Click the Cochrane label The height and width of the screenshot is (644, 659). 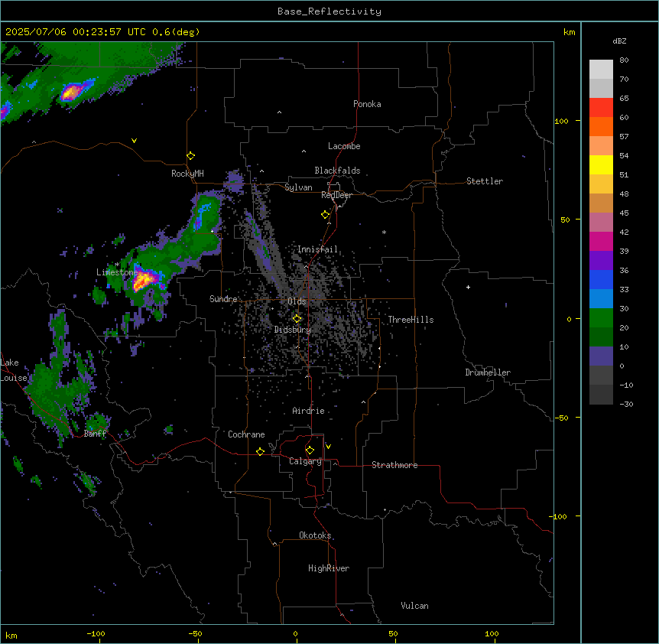coord(246,434)
